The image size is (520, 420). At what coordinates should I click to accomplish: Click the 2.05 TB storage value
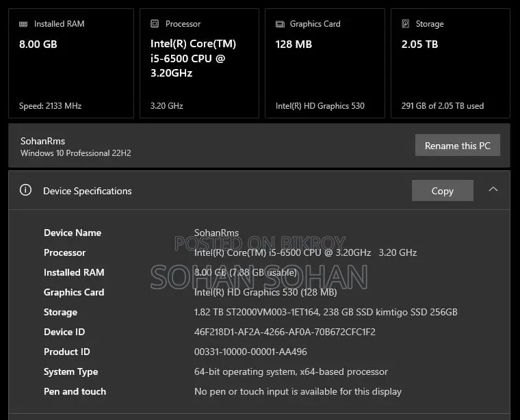coord(420,44)
